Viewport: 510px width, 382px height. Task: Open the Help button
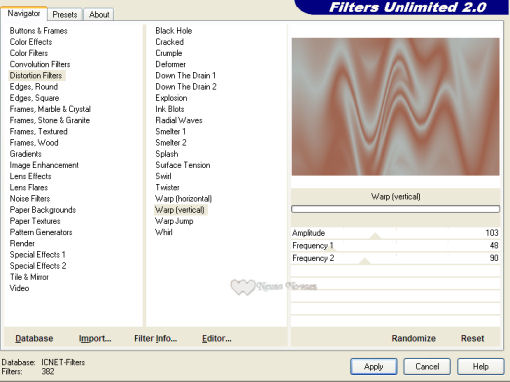pyautogui.click(x=481, y=367)
